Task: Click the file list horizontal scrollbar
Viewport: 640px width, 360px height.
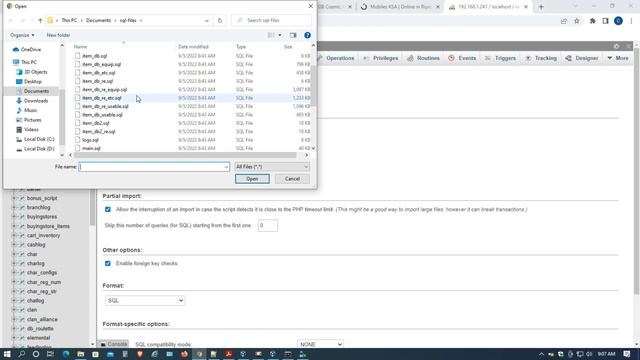Action: click(185, 155)
